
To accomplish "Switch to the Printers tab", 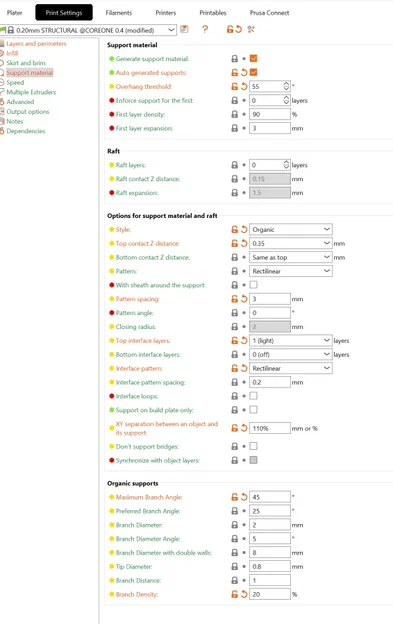I will [165, 13].
